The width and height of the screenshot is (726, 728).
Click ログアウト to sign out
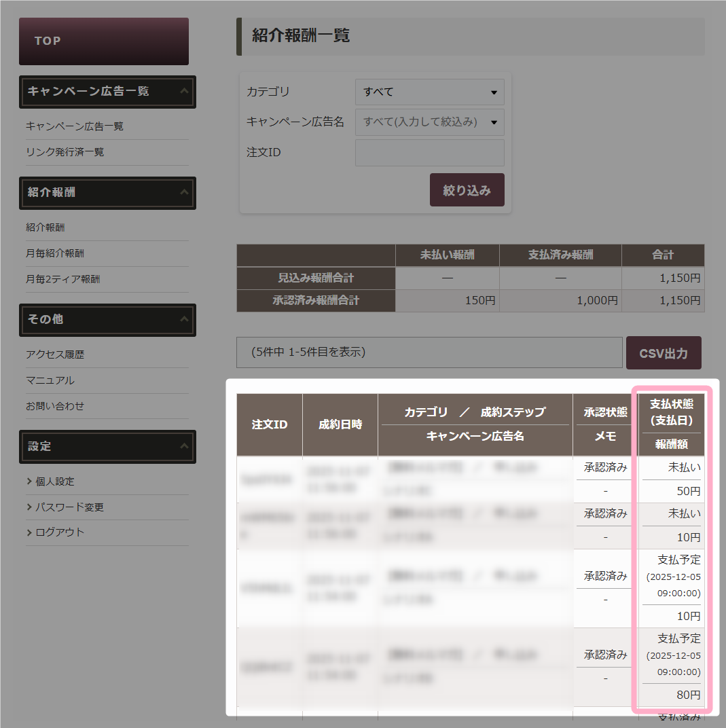pos(60,532)
